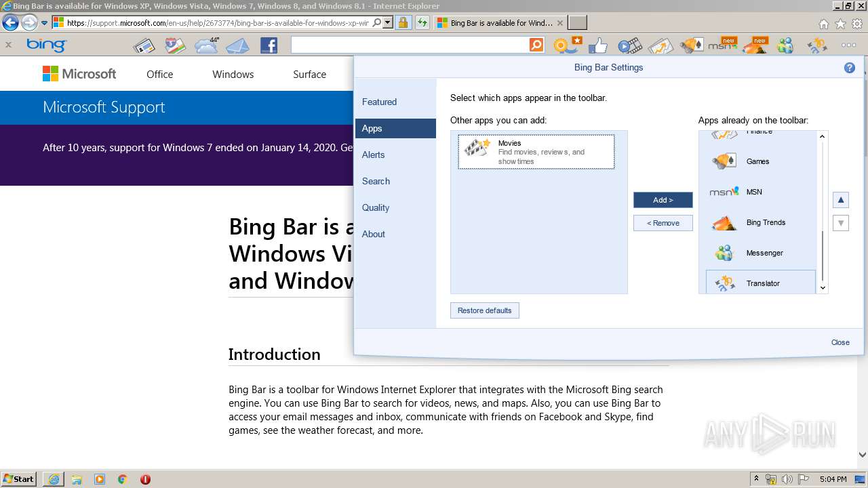The image size is (868, 488).
Task: Click Microsoft logo on support page
Action: click(x=79, y=74)
